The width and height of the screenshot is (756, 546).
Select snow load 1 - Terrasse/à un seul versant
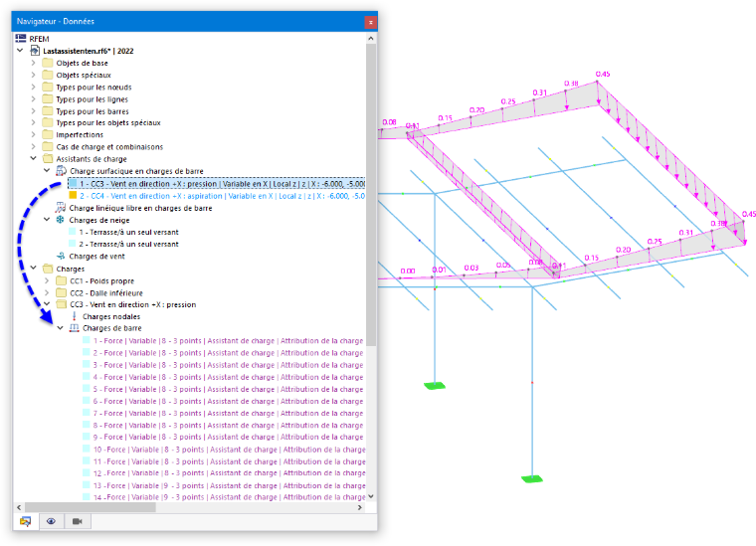128,232
